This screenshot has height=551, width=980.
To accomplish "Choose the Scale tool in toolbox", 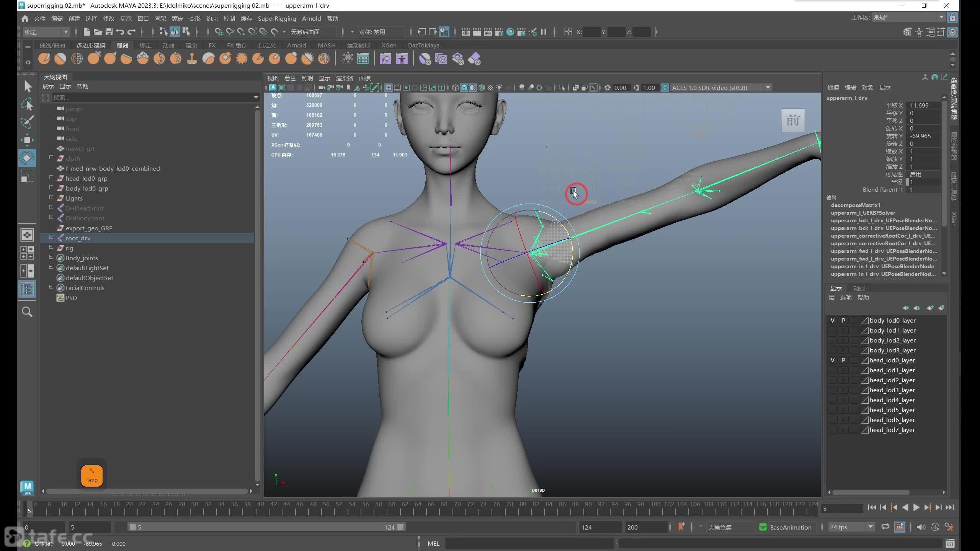I will 28,176.
